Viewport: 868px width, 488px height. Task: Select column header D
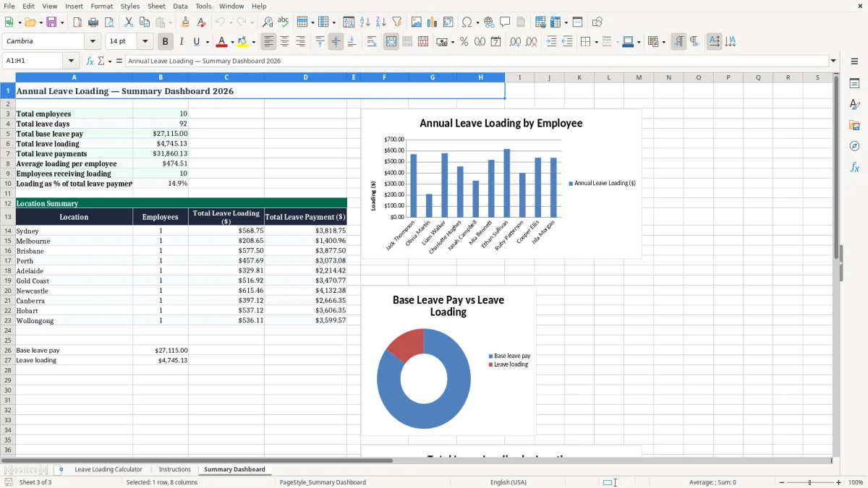[x=305, y=77]
